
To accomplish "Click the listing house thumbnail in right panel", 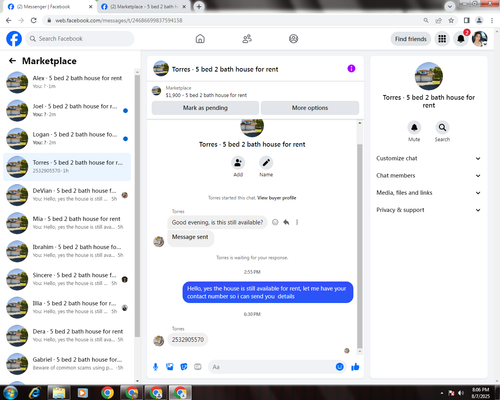I will (x=429, y=76).
